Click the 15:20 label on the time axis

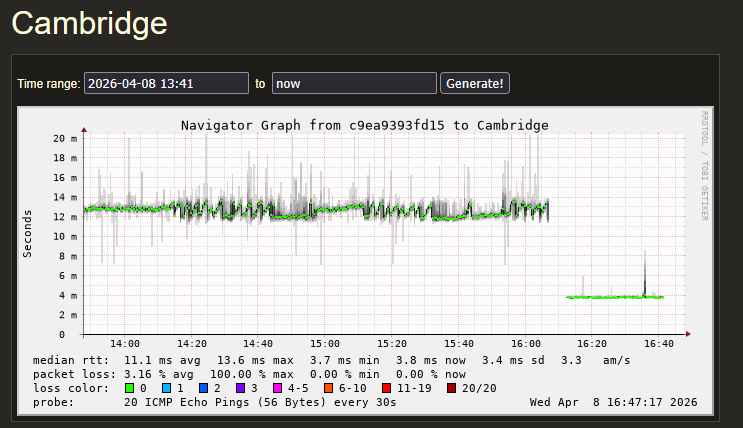pos(392,344)
